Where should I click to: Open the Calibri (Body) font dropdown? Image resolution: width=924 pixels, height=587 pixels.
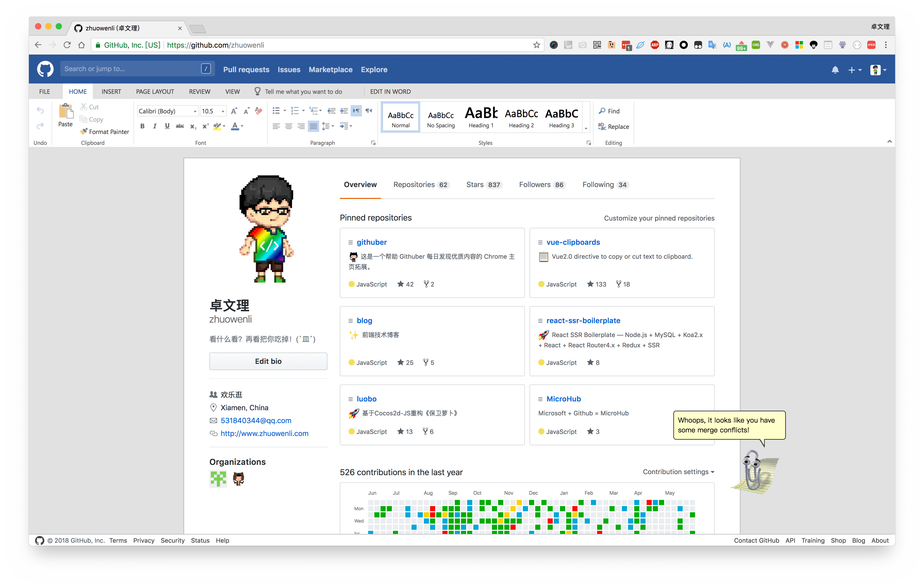click(x=168, y=111)
